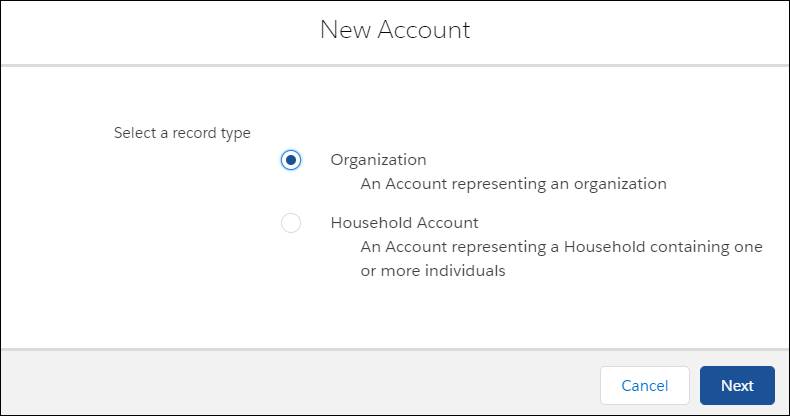
Task: Pick the empty circle beside Household Account
Action: [x=291, y=223]
